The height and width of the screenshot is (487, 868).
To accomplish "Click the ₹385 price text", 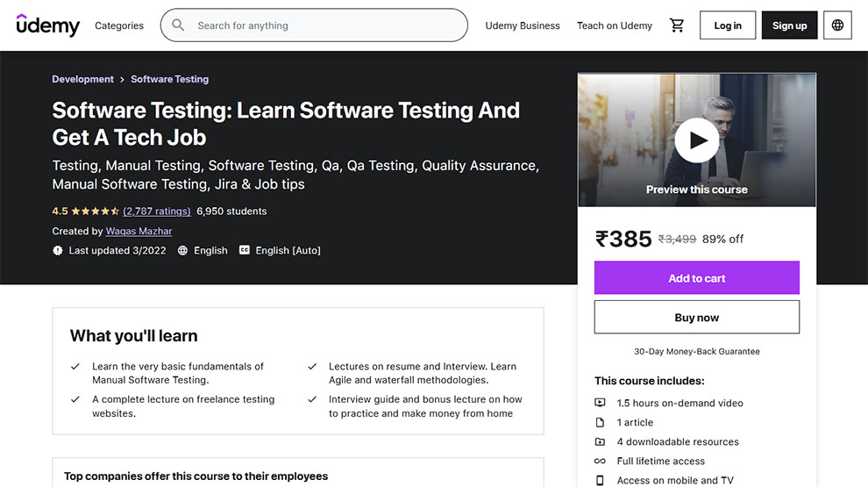I will [x=623, y=239].
